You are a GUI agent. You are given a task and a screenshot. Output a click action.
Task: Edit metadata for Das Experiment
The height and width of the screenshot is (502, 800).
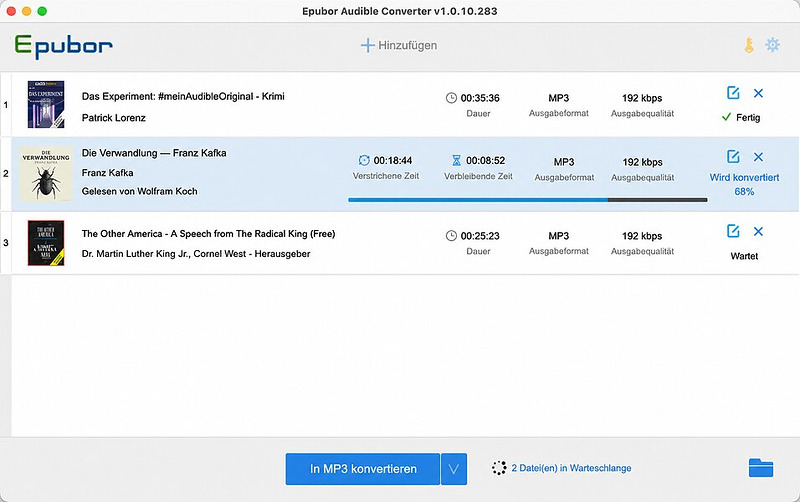(733, 93)
